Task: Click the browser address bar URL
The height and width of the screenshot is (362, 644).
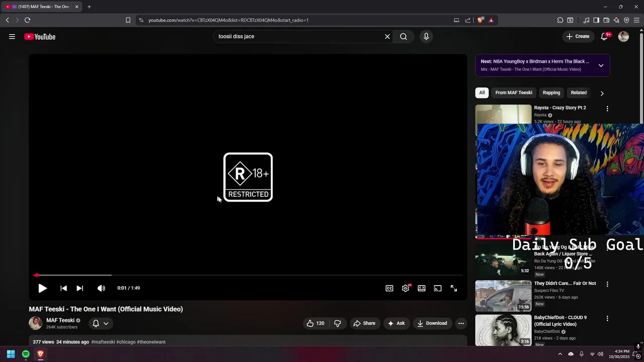Action: 228,20
